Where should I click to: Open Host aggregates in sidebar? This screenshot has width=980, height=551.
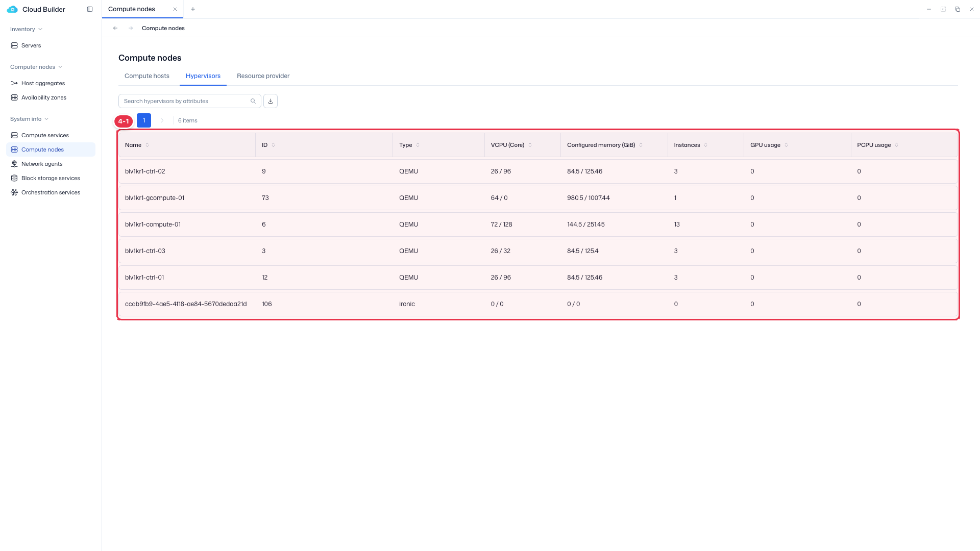pyautogui.click(x=43, y=83)
